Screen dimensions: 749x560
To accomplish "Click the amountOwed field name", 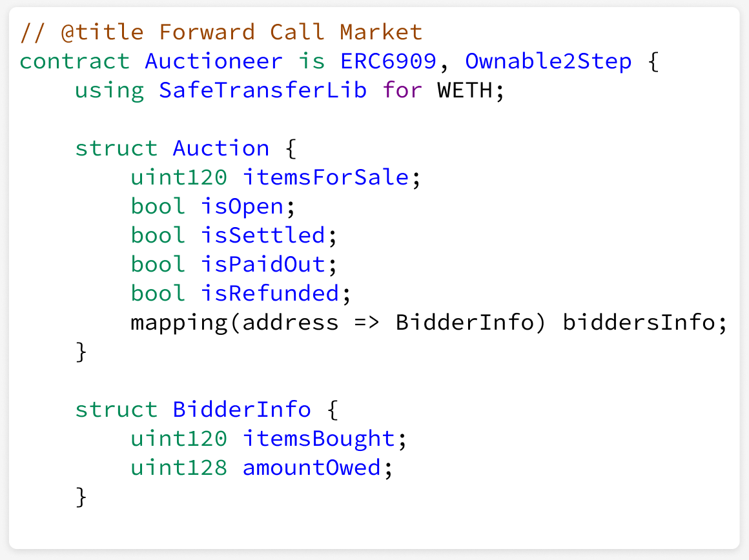I will pos(311,468).
